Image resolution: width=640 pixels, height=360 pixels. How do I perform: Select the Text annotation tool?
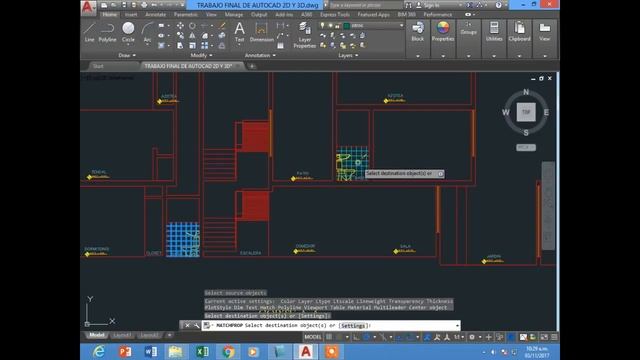pos(240,32)
